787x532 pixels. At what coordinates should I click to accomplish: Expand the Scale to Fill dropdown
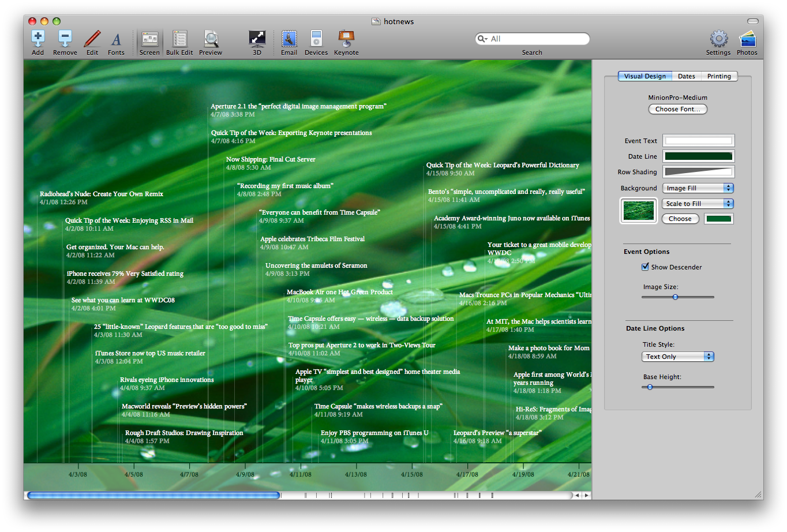(x=698, y=204)
